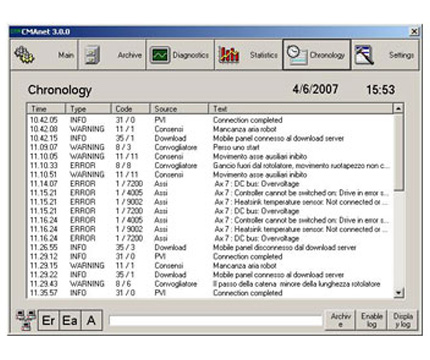
Task: Click the file cabinet Archive icon
Action: (x=92, y=55)
